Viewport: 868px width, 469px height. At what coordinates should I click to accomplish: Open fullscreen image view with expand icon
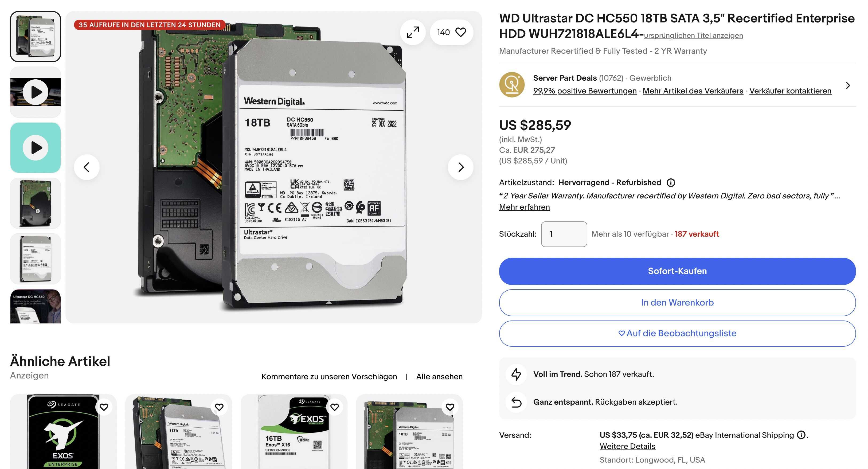pos(412,32)
